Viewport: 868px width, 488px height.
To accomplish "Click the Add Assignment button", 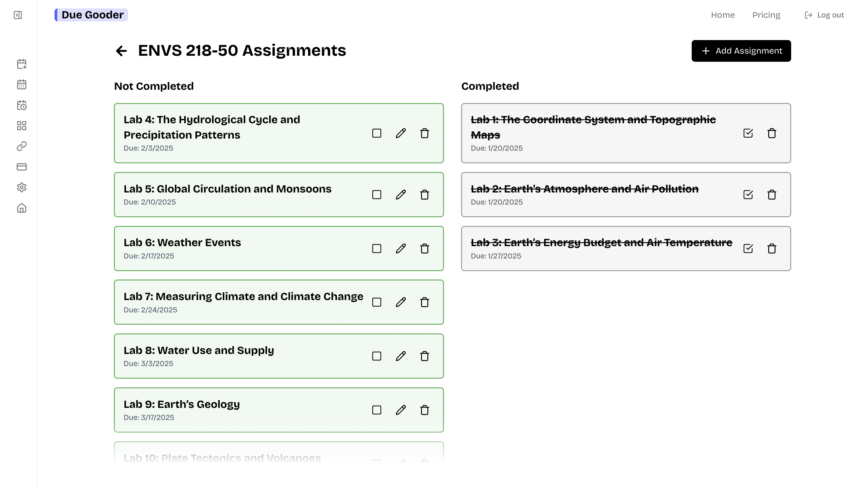I will pyautogui.click(x=741, y=51).
